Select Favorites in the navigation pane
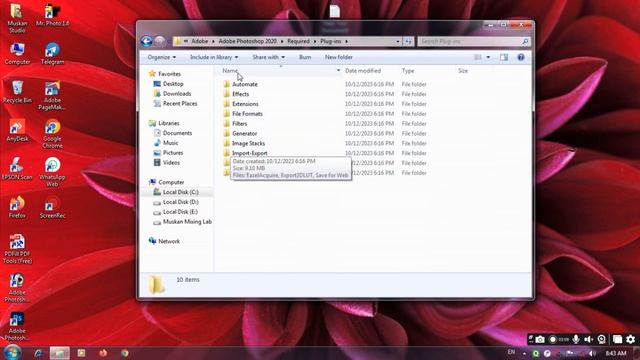Image resolution: width=640 pixels, height=360 pixels. [x=169, y=74]
